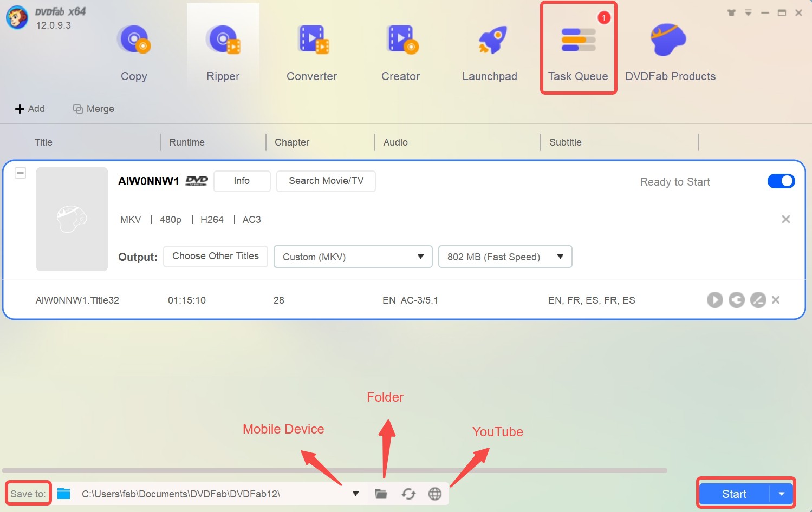Open DVDFab Products
Image resolution: width=812 pixels, height=512 pixels.
pyautogui.click(x=670, y=52)
